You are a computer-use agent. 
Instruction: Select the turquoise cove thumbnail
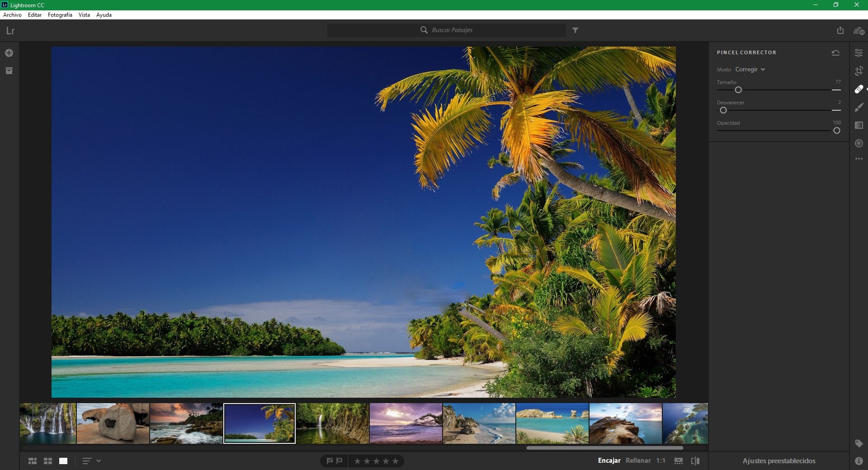552,423
